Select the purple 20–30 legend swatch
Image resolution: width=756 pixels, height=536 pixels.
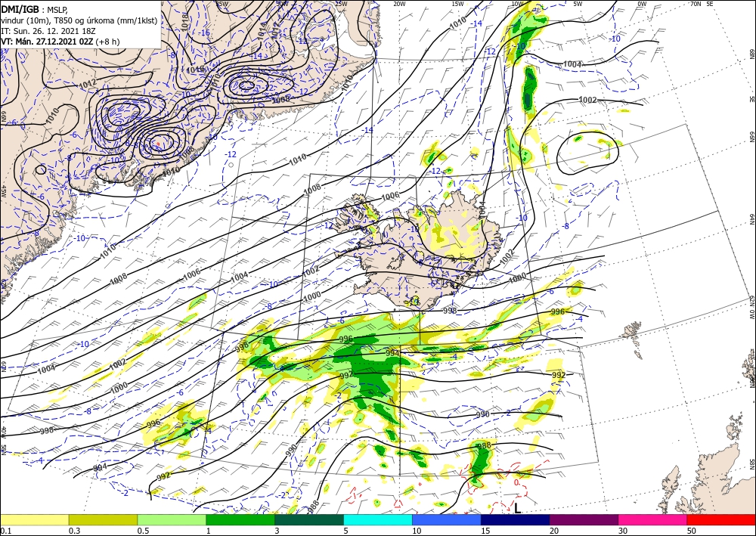pyautogui.click(x=584, y=519)
